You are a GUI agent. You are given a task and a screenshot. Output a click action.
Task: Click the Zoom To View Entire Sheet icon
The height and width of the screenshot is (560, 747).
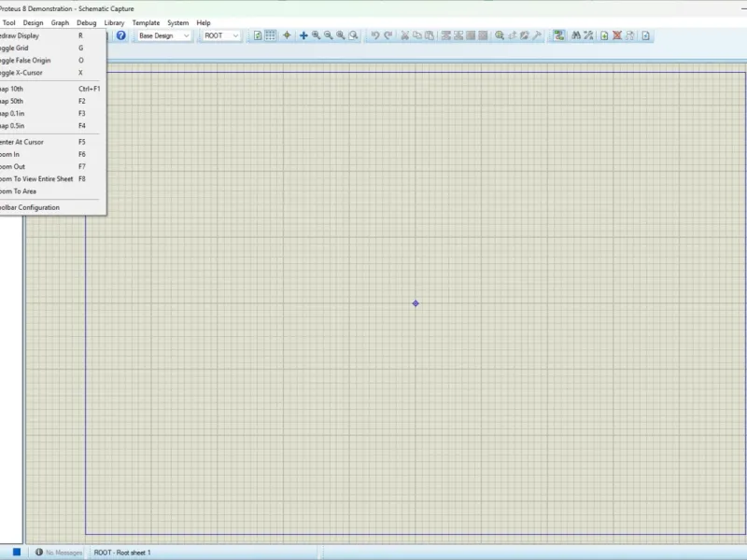click(x=341, y=35)
